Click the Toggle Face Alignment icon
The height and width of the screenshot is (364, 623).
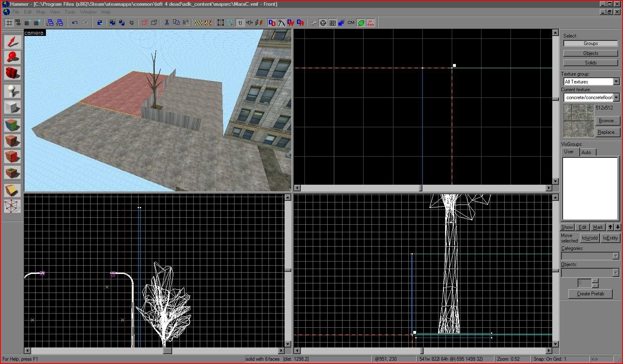[x=259, y=23]
